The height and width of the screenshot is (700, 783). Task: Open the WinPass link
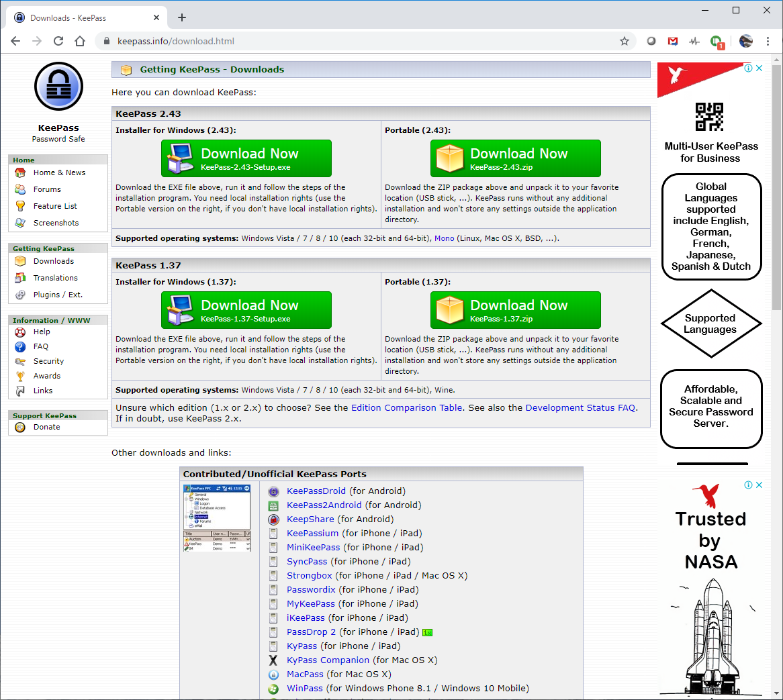(x=305, y=689)
